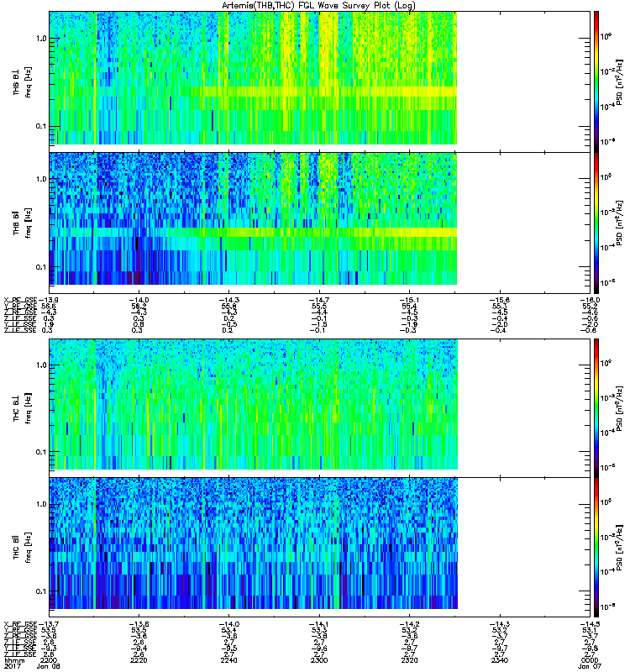Click the Jan 07 date label
This screenshot has height=672, width=630.
coord(590,666)
